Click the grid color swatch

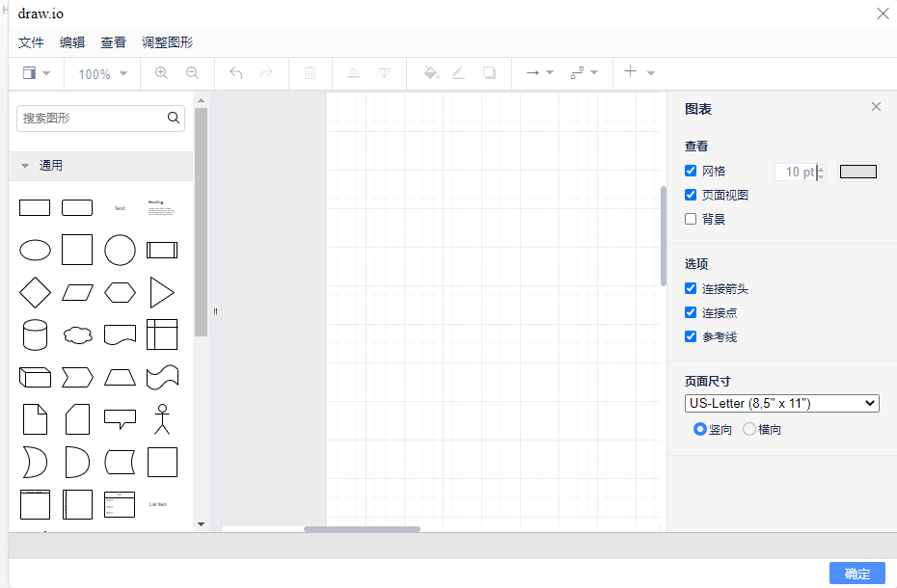(x=857, y=171)
